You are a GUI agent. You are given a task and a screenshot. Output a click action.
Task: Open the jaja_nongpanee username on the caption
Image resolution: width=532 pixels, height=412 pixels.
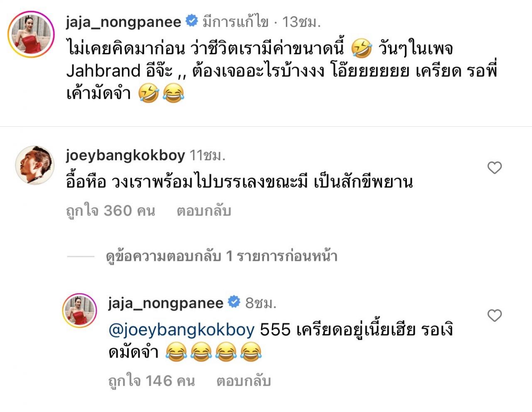point(123,22)
